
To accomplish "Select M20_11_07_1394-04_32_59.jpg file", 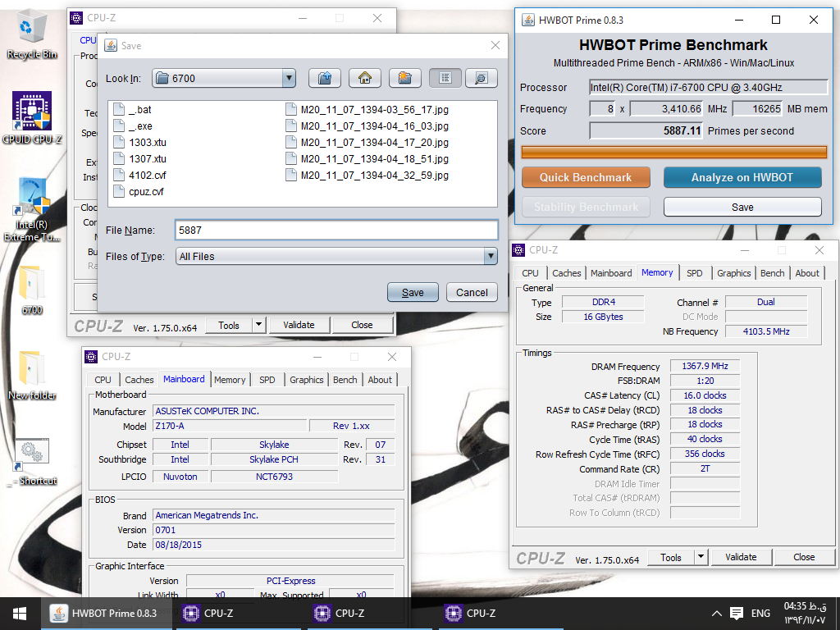I will (367, 176).
